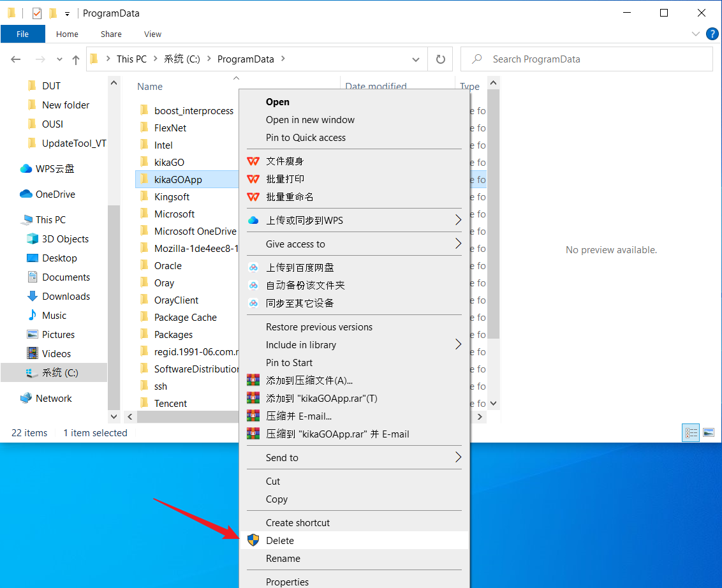Open 上传或同步到WPS submenu

304,221
